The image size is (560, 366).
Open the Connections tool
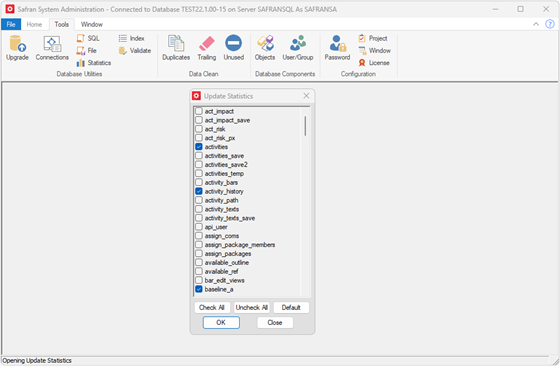pos(52,48)
